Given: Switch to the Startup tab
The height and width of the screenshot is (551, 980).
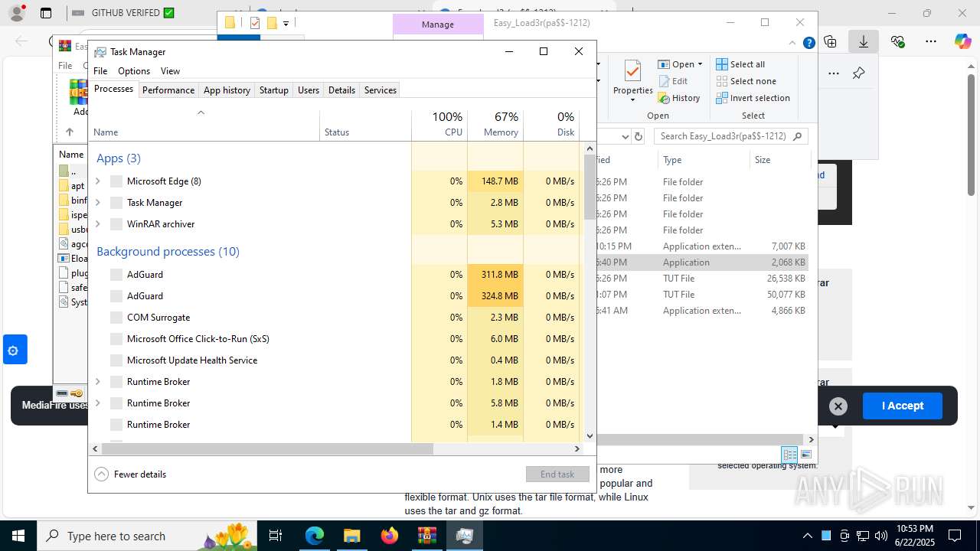Looking at the screenshot, I should [273, 90].
